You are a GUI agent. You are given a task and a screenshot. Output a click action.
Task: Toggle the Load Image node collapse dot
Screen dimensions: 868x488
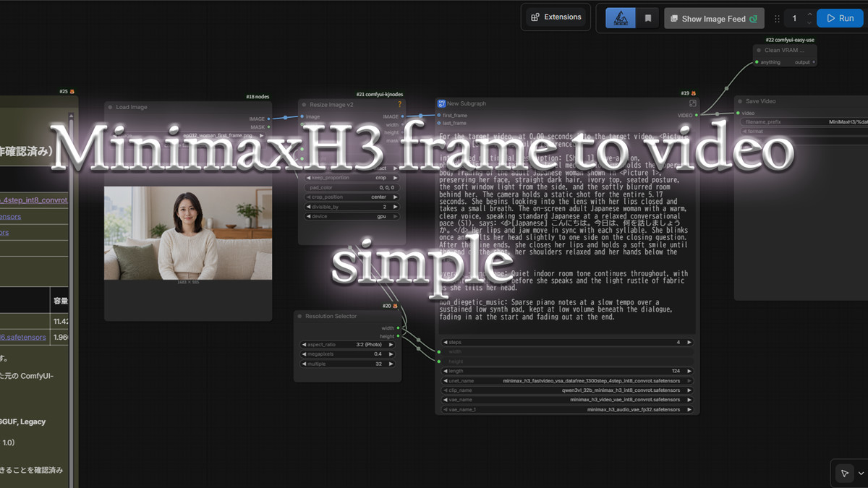click(110, 107)
